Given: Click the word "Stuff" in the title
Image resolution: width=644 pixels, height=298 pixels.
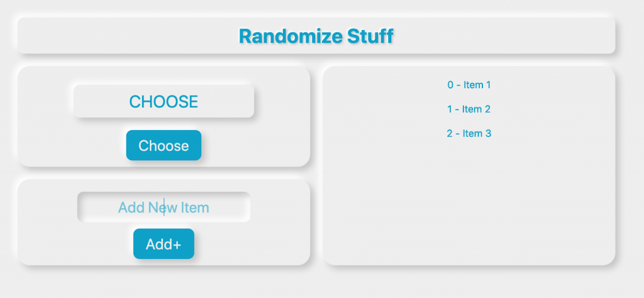Looking at the screenshot, I should tap(370, 36).
